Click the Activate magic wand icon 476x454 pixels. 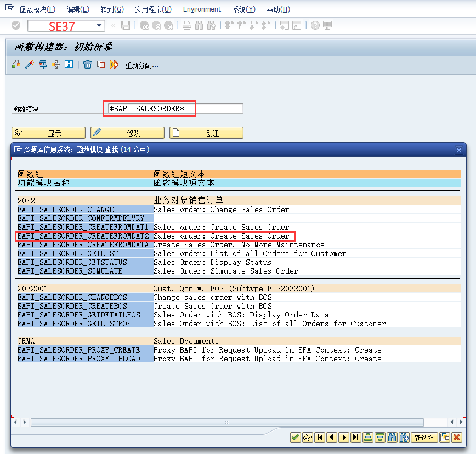pos(30,64)
